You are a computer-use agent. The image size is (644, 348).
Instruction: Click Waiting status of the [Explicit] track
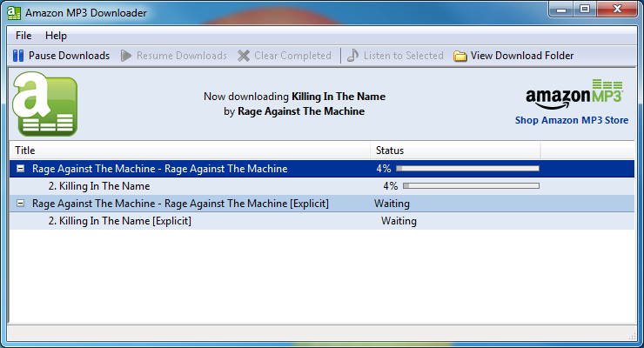(x=399, y=221)
